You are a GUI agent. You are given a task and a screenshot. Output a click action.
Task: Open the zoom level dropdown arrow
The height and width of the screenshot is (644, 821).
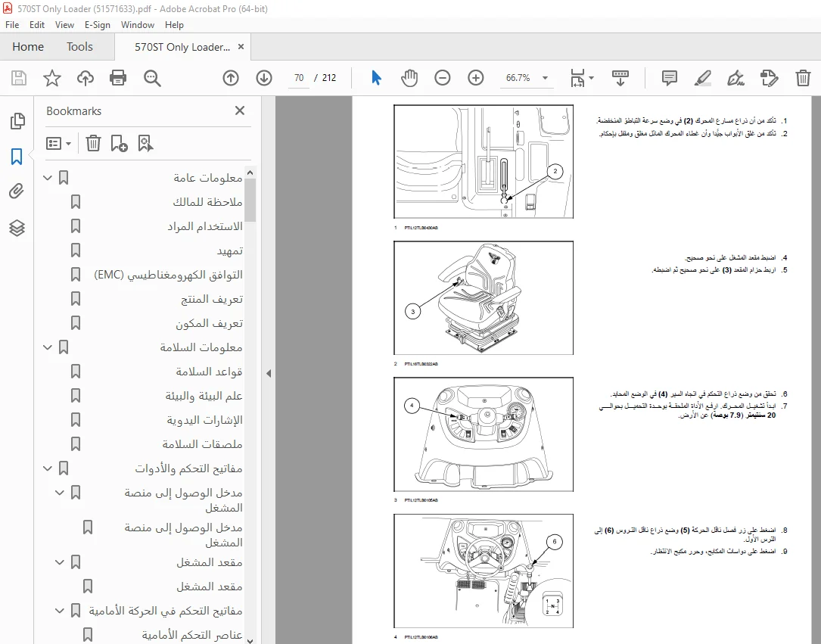(x=545, y=78)
